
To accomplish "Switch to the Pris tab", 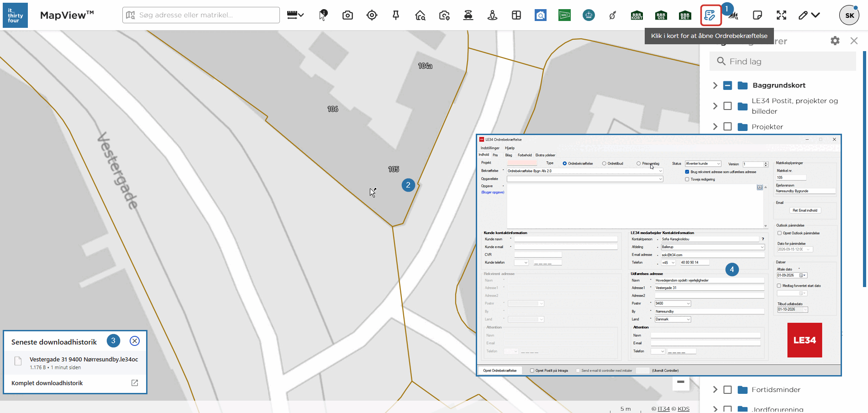I will (495, 155).
